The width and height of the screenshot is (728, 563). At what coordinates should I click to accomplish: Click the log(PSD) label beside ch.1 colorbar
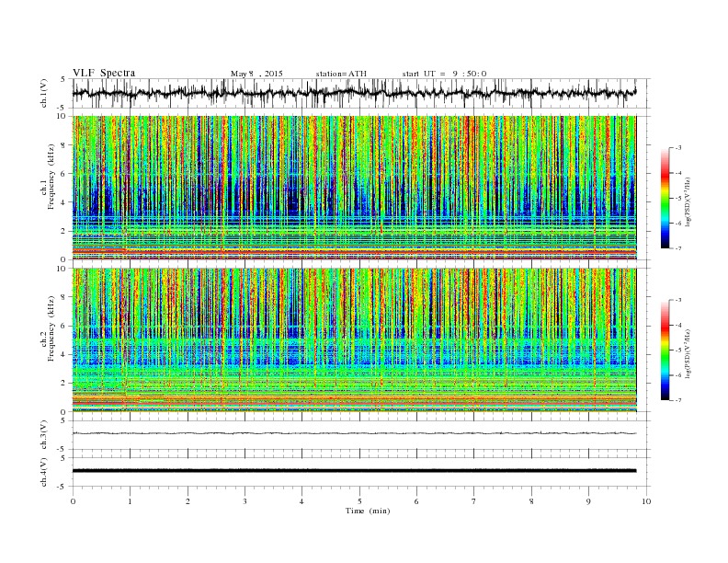pos(688,201)
